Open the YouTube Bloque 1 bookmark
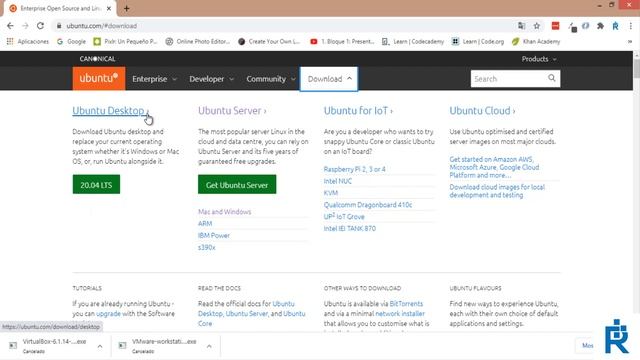 point(342,41)
